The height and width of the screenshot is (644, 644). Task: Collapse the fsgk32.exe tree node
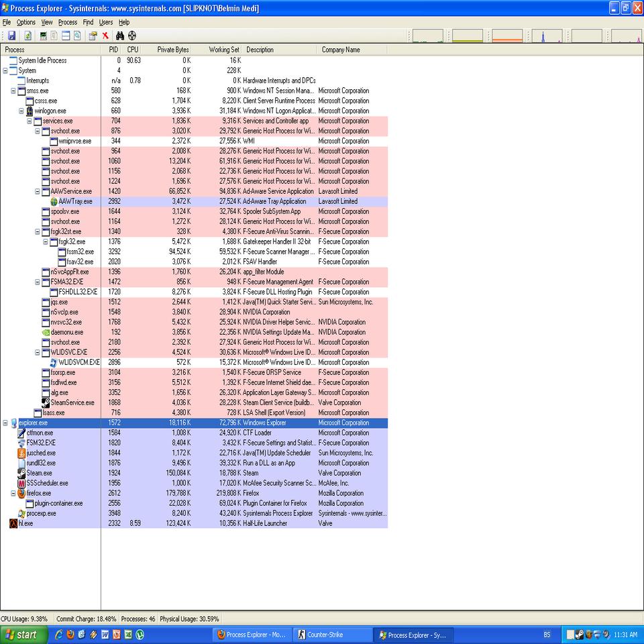point(46,242)
